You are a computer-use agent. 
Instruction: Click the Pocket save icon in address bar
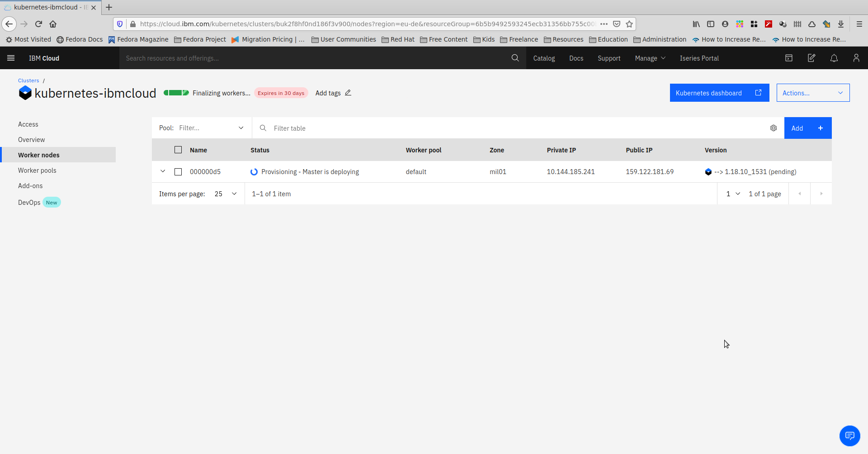click(x=617, y=24)
